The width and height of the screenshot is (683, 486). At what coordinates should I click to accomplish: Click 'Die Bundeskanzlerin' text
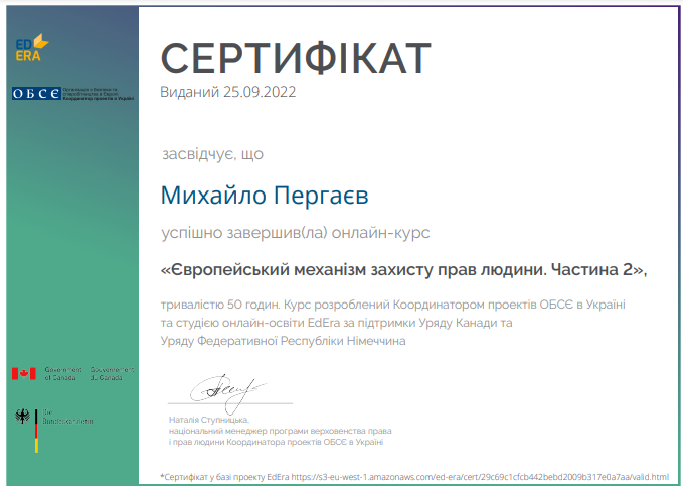point(68,417)
